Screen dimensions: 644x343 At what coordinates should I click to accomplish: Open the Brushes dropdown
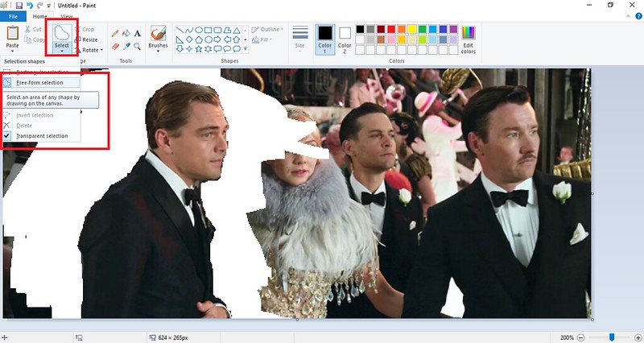coord(159,52)
